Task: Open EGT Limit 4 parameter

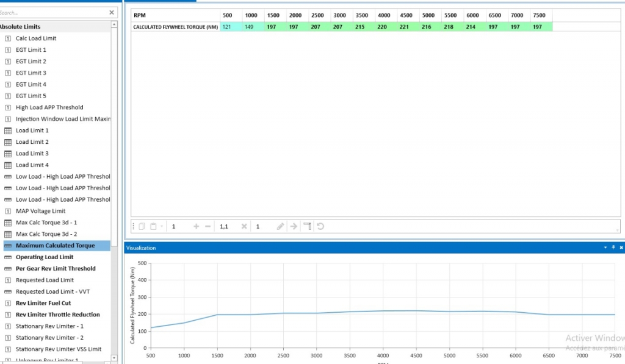Action: coord(31,84)
